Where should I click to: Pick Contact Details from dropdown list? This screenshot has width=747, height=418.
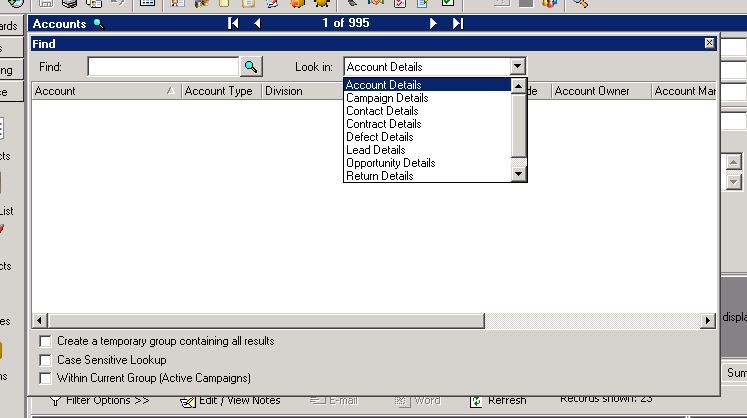[x=382, y=111]
